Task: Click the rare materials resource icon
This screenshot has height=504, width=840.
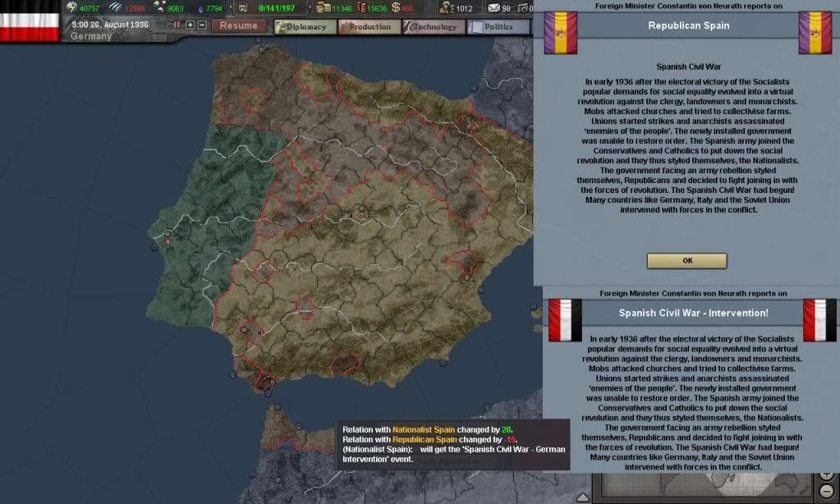Action: tap(159, 7)
